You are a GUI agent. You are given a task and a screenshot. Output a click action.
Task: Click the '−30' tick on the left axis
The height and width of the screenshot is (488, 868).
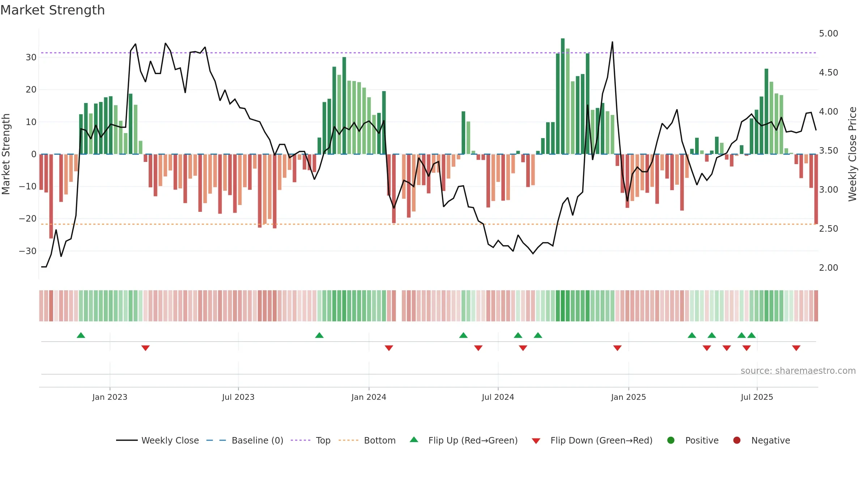pyautogui.click(x=28, y=251)
